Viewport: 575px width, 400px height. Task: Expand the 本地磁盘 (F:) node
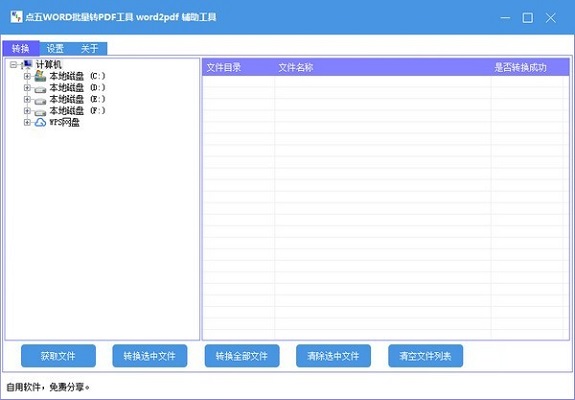point(27,111)
